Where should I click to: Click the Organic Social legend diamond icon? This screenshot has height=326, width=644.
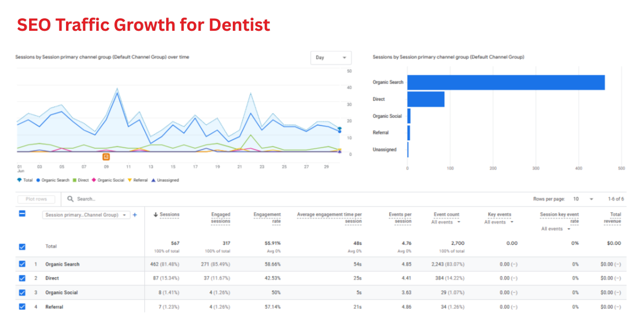click(94, 180)
